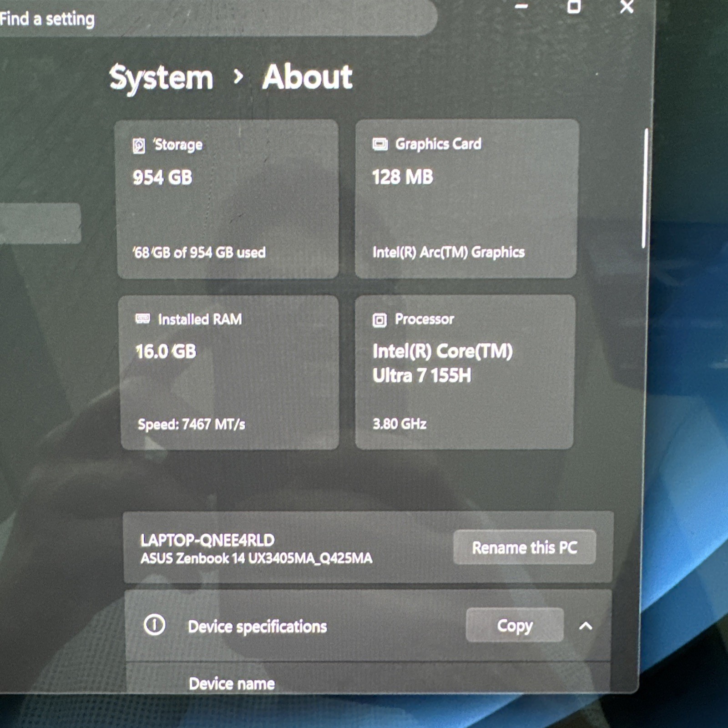This screenshot has width=728, height=728.
Task: Copy the device specifications
Action: [515, 625]
